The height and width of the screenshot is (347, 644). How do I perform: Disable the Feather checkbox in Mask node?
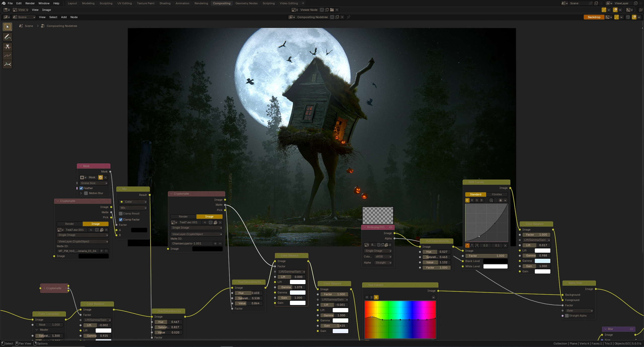[x=81, y=188]
